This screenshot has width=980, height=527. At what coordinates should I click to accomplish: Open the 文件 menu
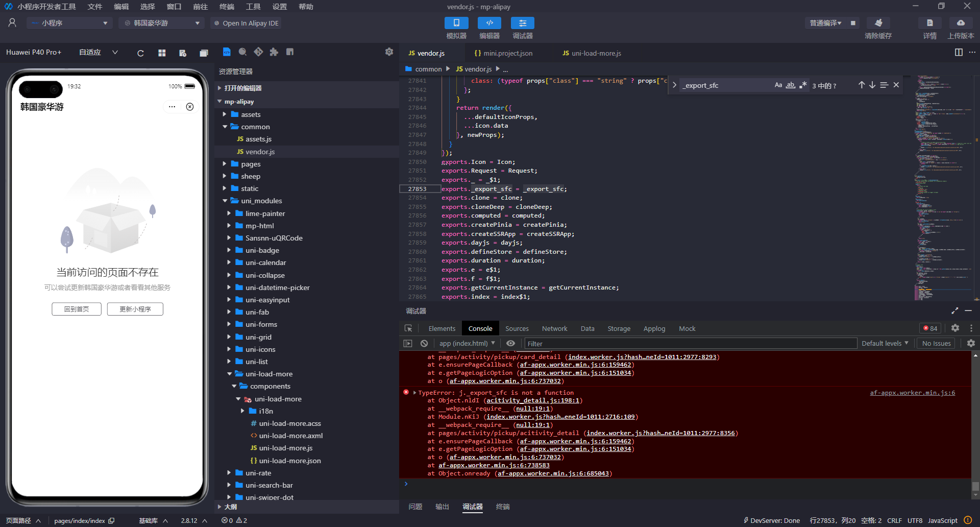(x=94, y=7)
